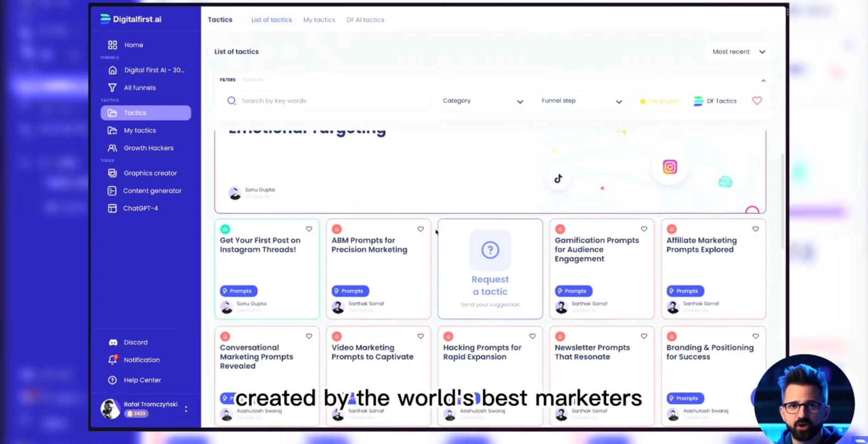Click Clear all filters link
The width and height of the screenshot is (868, 444).
click(253, 80)
